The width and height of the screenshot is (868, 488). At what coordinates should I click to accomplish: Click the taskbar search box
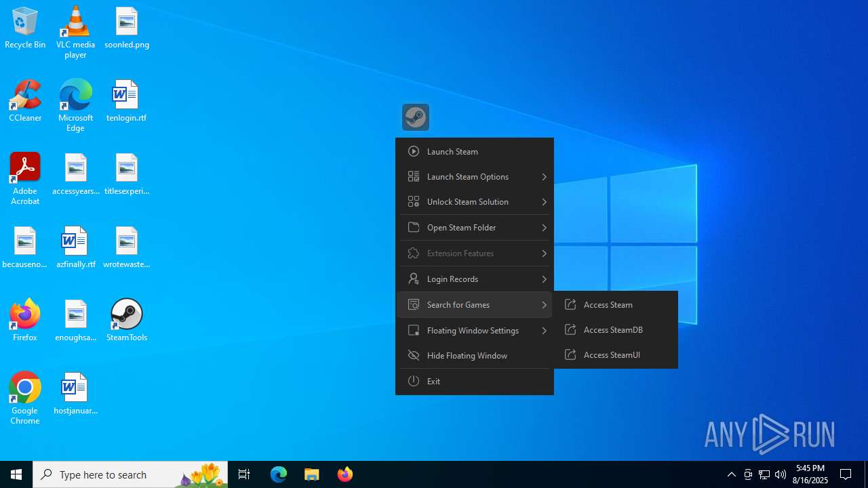tap(130, 474)
